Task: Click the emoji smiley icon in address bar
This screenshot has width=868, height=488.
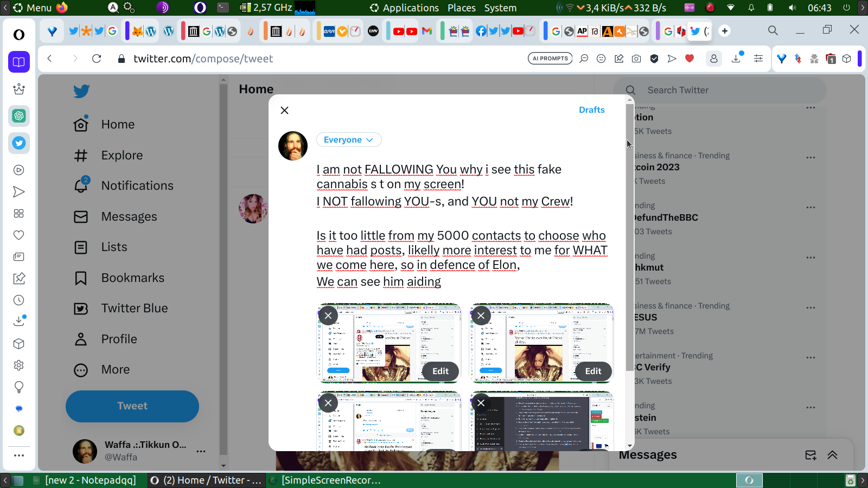Action: (601, 59)
